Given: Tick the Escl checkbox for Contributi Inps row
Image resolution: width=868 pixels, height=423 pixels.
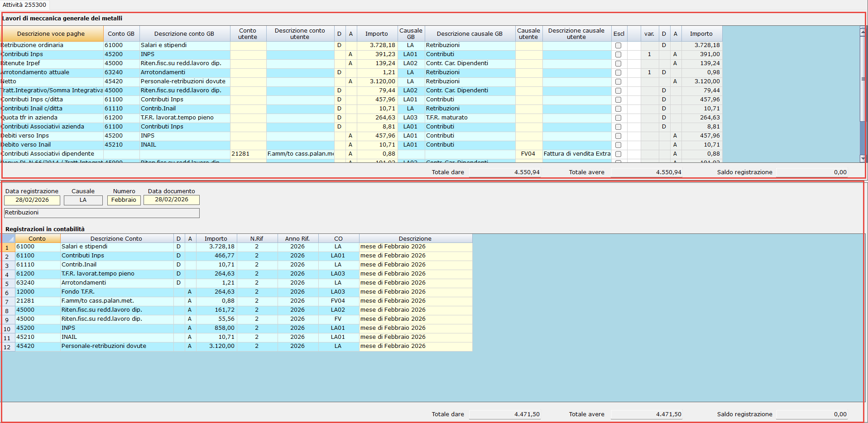Looking at the screenshot, I should pyautogui.click(x=618, y=54).
